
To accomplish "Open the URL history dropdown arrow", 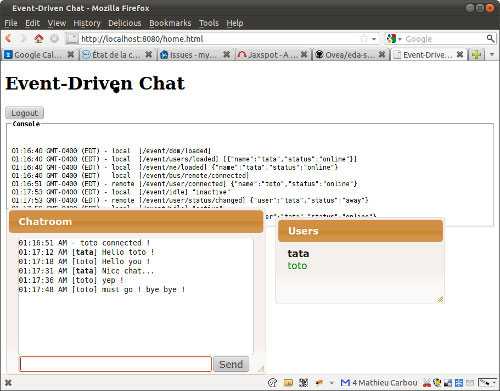I will [374, 39].
